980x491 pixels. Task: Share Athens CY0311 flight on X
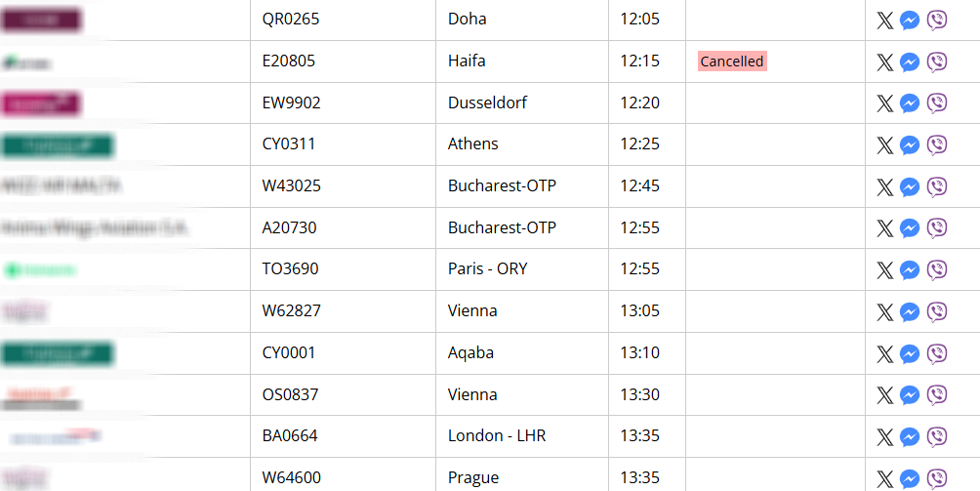click(885, 144)
